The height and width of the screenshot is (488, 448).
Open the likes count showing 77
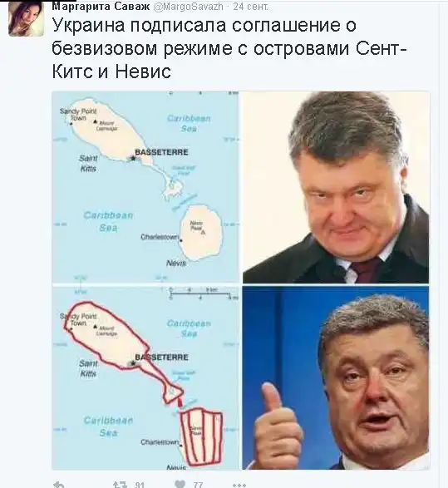[198, 485]
